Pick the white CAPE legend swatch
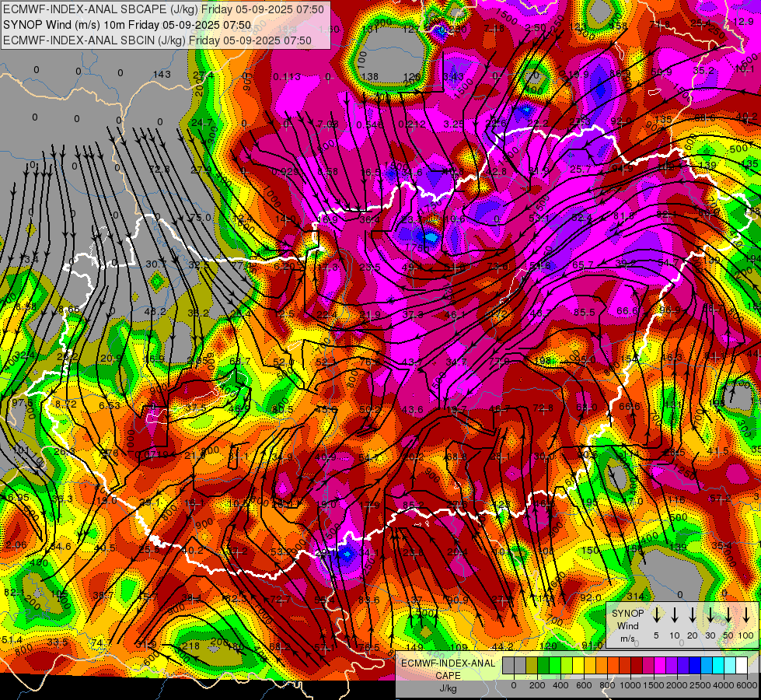The image size is (761, 700). click(x=741, y=666)
